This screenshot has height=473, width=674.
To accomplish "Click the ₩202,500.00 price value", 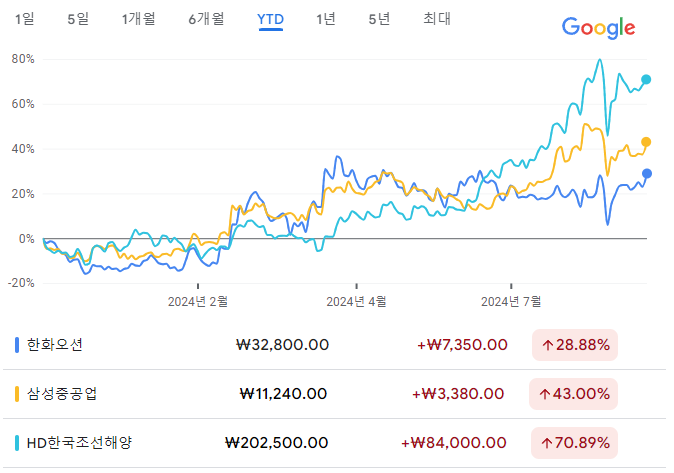I will tap(277, 443).
